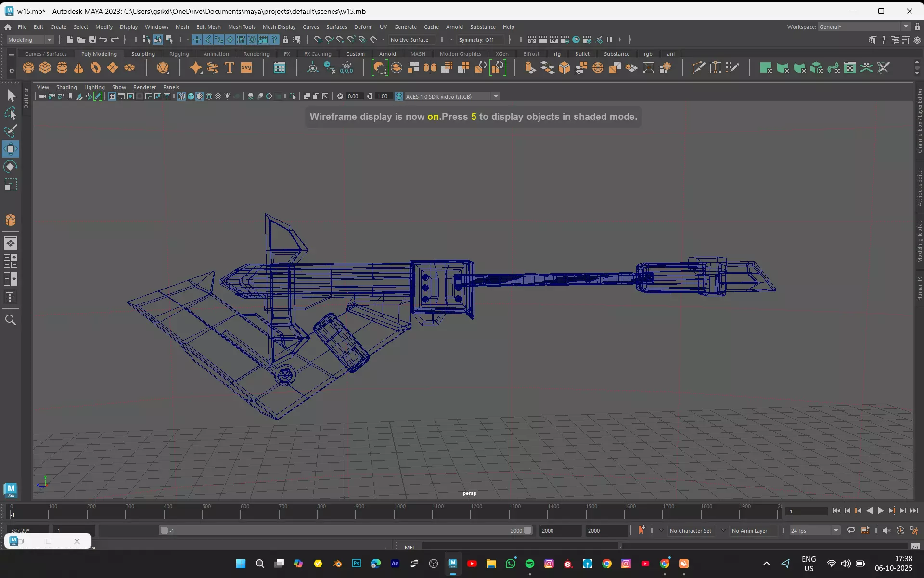Viewport: 924px width, 578px height.
Task: Toggle timeline audio mute icon
Action: (886, 530)
